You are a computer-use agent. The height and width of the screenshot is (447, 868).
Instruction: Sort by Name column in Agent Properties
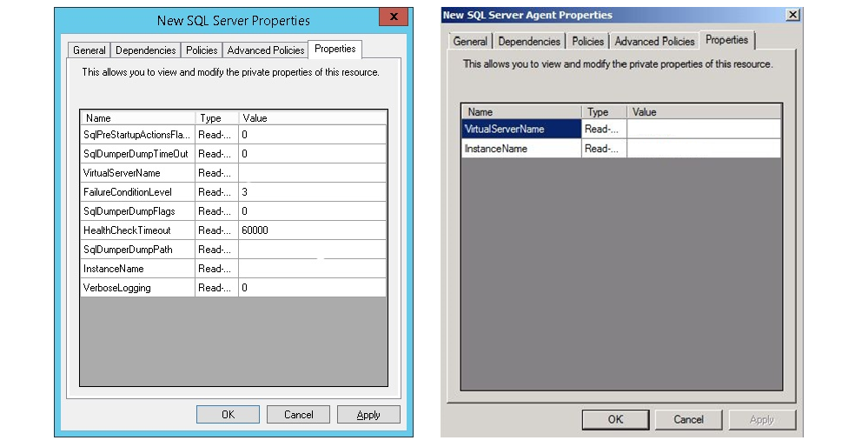[x=521, y=112]
